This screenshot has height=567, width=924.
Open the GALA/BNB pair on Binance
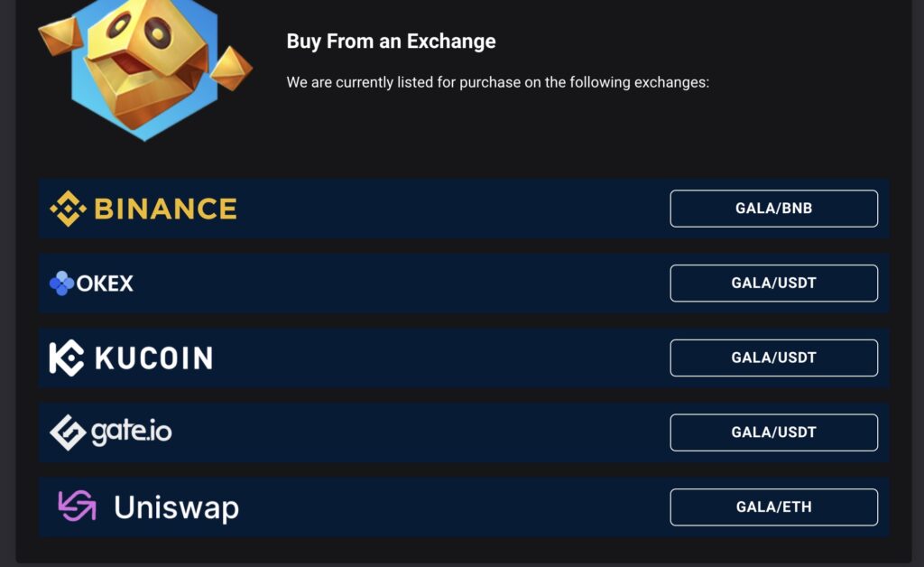tap(773, 209)
